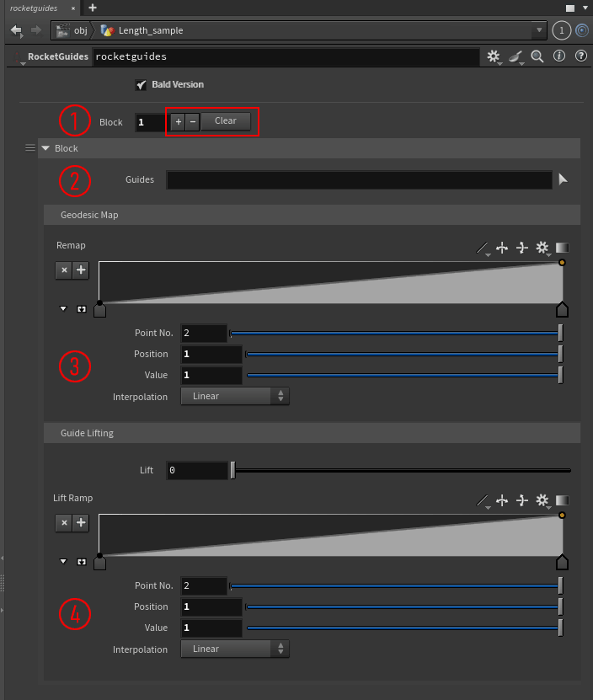Click the Clear button for Block
This screenshot has height=700, width=593.
click(226, 121)
